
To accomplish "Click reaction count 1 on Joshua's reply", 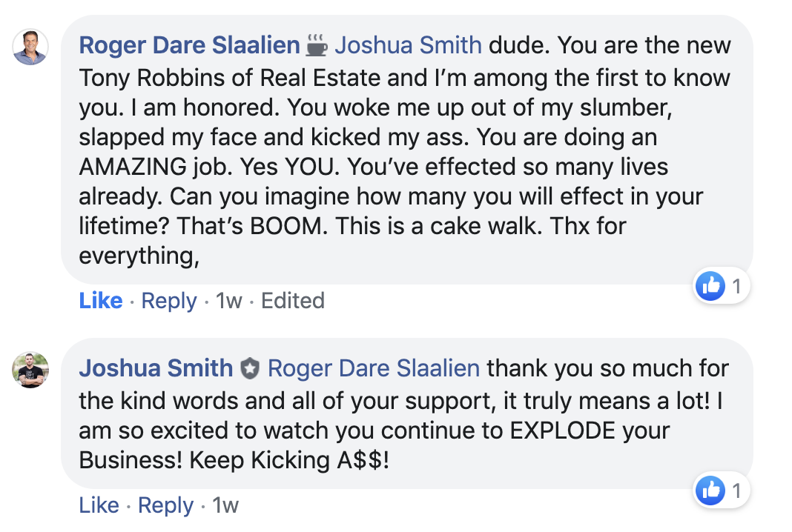I will [x=736, y=491].
